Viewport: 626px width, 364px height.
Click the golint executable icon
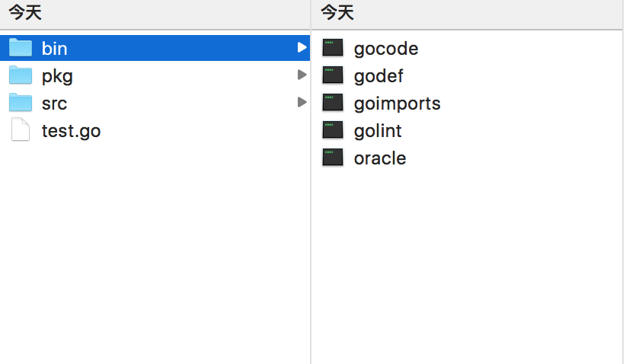[333, 130]
